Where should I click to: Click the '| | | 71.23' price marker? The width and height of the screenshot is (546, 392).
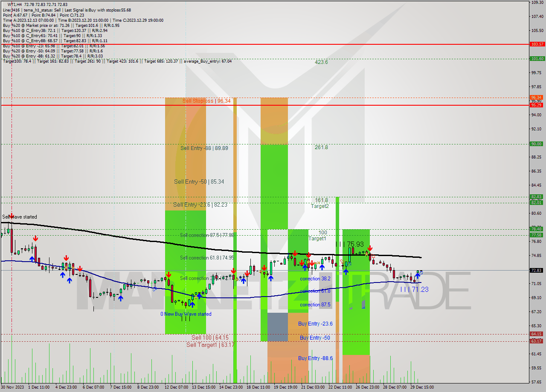[x=414, y=289]
